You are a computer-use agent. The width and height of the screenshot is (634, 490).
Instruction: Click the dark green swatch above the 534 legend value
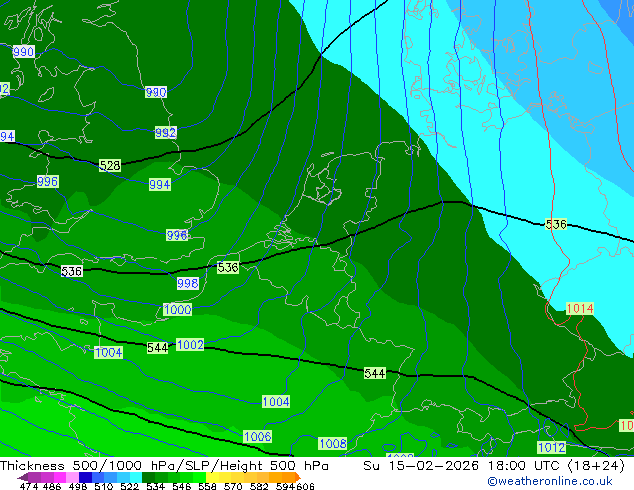pyautogui.click(x=148, y=476)
